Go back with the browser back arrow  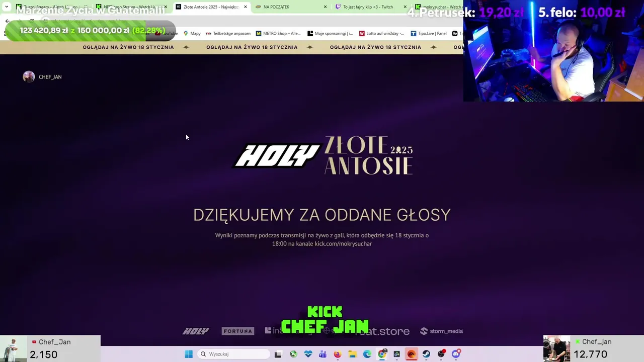7,21
